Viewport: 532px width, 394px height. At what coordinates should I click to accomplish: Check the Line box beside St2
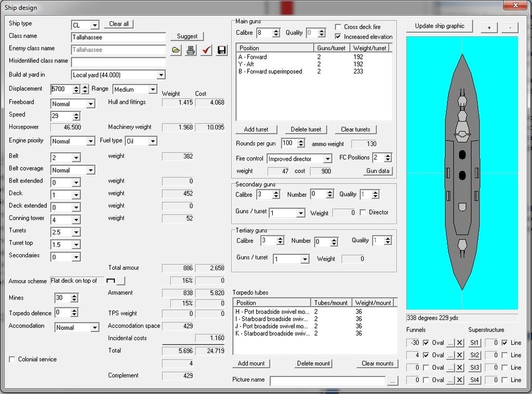pyautogui.click(x=505, y=355)
